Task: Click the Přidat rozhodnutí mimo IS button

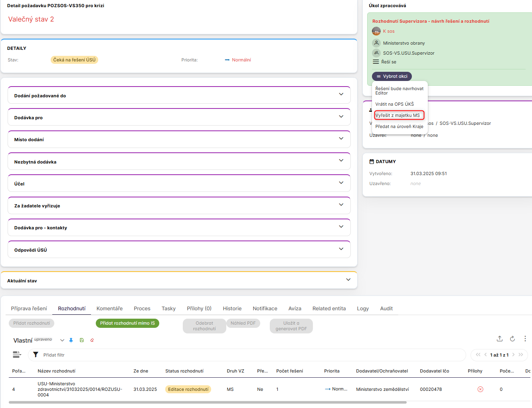Action: pyautogui.click(x=127, y=323)
